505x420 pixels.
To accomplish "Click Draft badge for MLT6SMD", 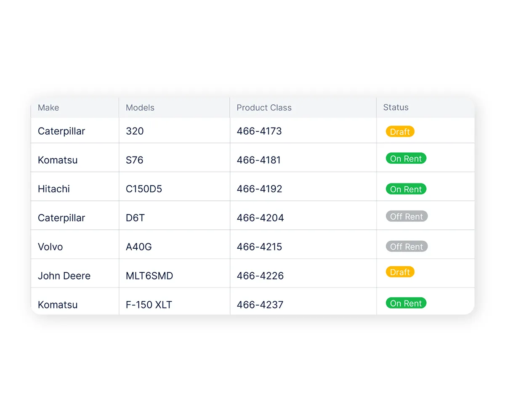I will pyautogui.click(x=400, y=272).
